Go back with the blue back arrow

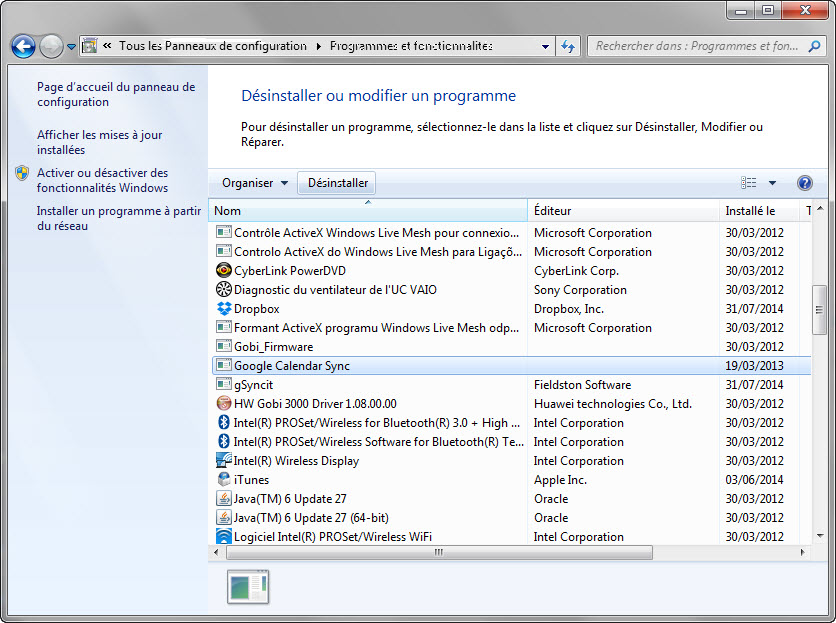click(x=23, y=46)
